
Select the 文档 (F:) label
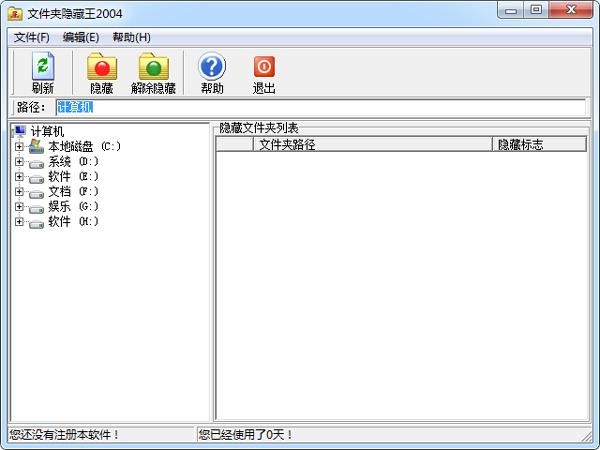tap(73, 191)
